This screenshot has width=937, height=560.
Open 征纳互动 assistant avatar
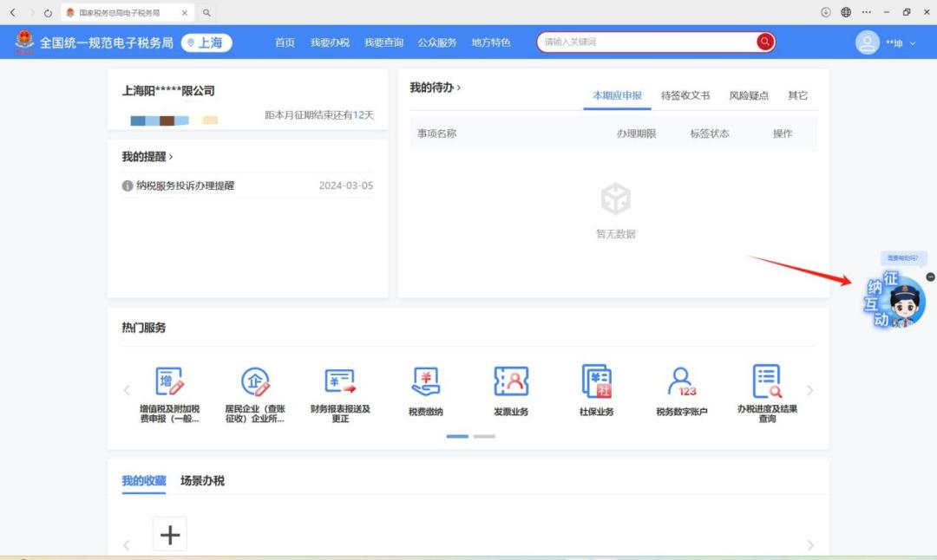(894, 302)
